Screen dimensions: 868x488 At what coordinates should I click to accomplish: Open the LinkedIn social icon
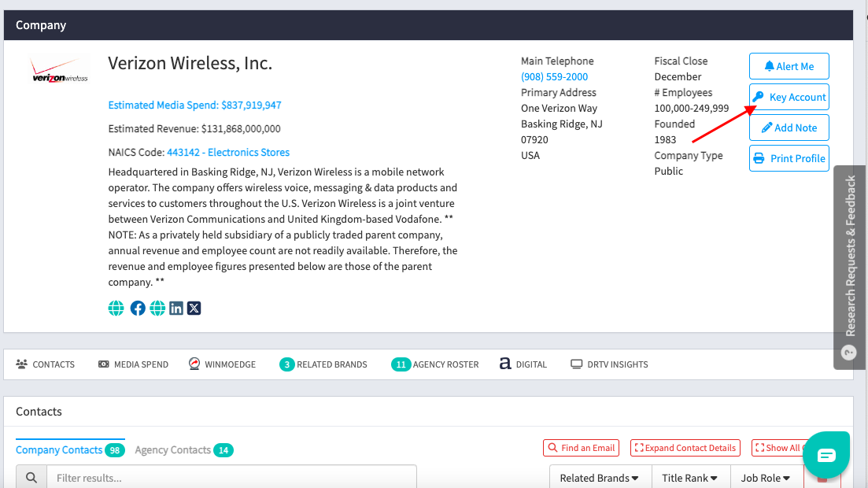click(x=176, y=308)
